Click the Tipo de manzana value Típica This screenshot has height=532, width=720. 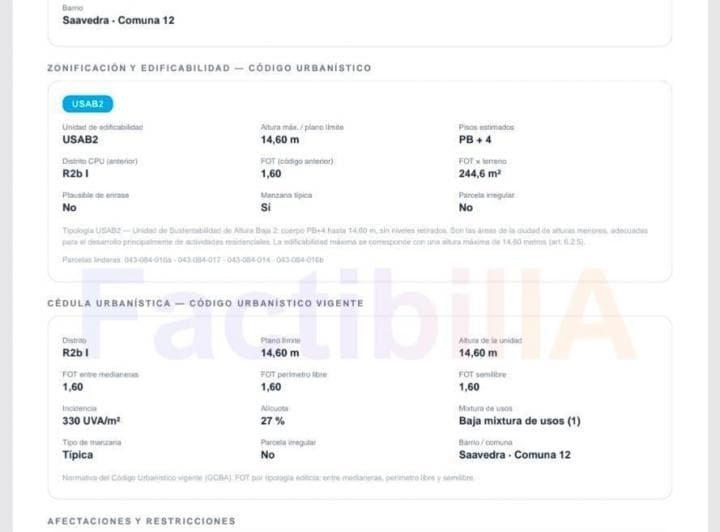click(78, 455)
